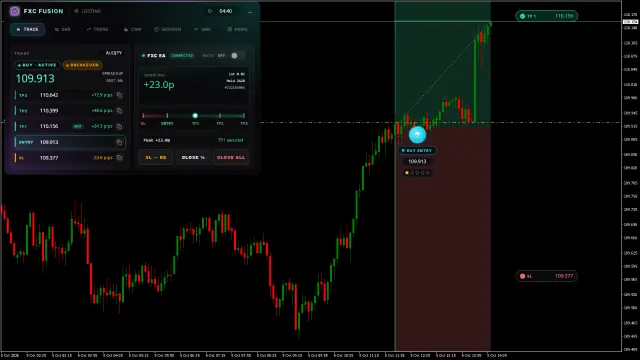Click the blue buy arrow marker on chart

click(x=417, y=135)
